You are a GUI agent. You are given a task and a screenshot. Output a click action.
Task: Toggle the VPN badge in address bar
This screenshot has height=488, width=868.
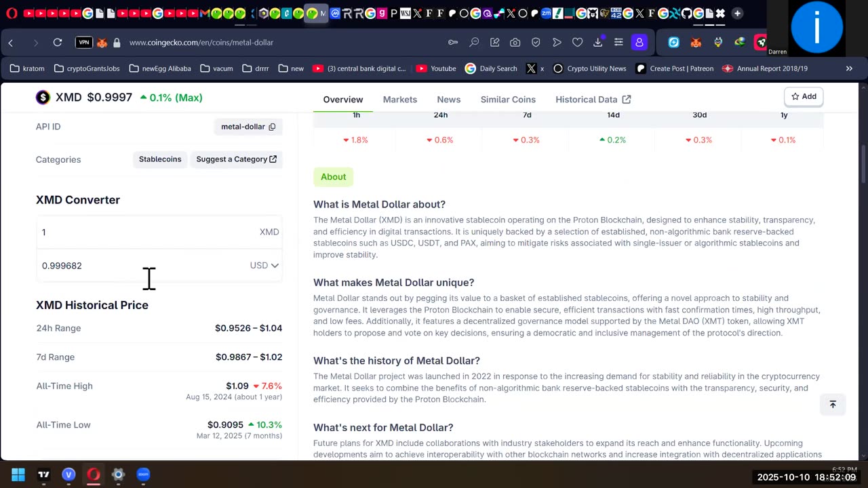point(83,43)
